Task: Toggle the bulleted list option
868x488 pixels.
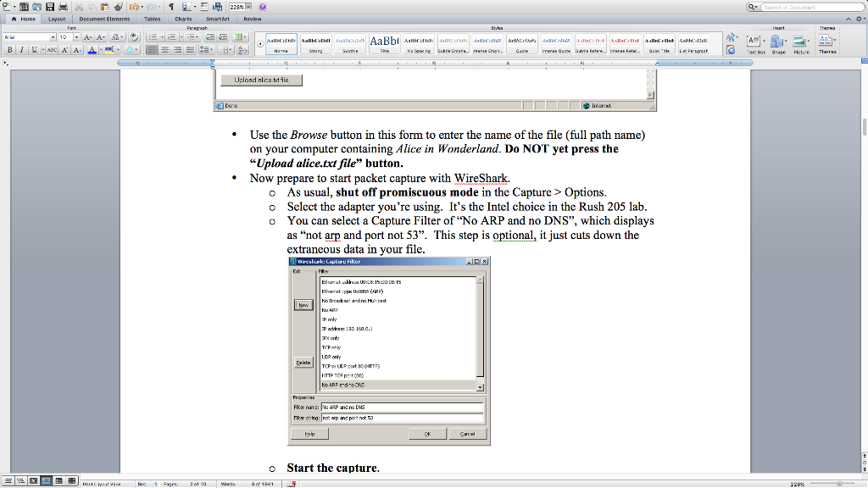Action: coord(155,37)
